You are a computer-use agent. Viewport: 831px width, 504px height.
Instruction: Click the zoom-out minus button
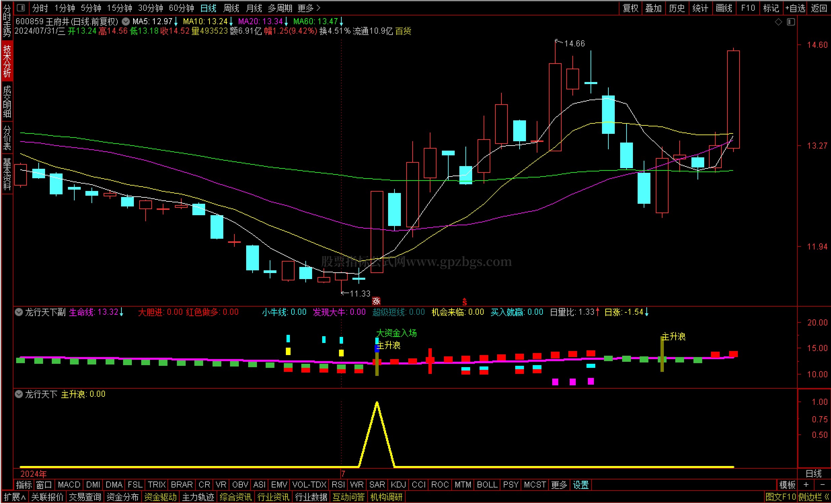tap(822, 485)
